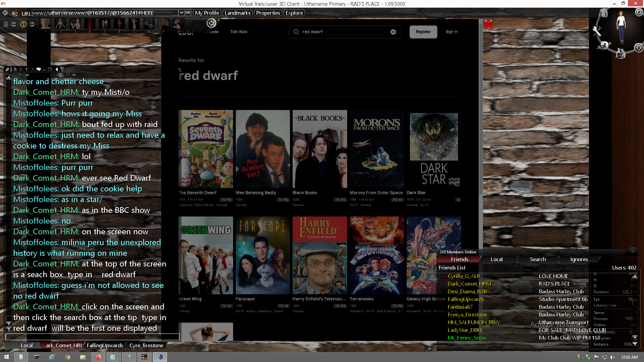Collapse the members panel with its expander
This screenshot has height=362, width=644.
click(x=633, y=251)
